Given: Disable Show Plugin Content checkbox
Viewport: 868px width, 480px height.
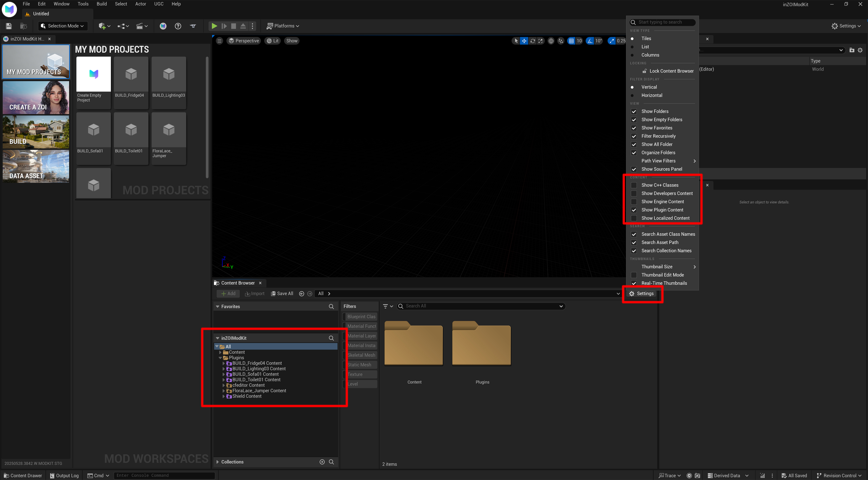Looking at the screenshot, I should coord(634,210).
